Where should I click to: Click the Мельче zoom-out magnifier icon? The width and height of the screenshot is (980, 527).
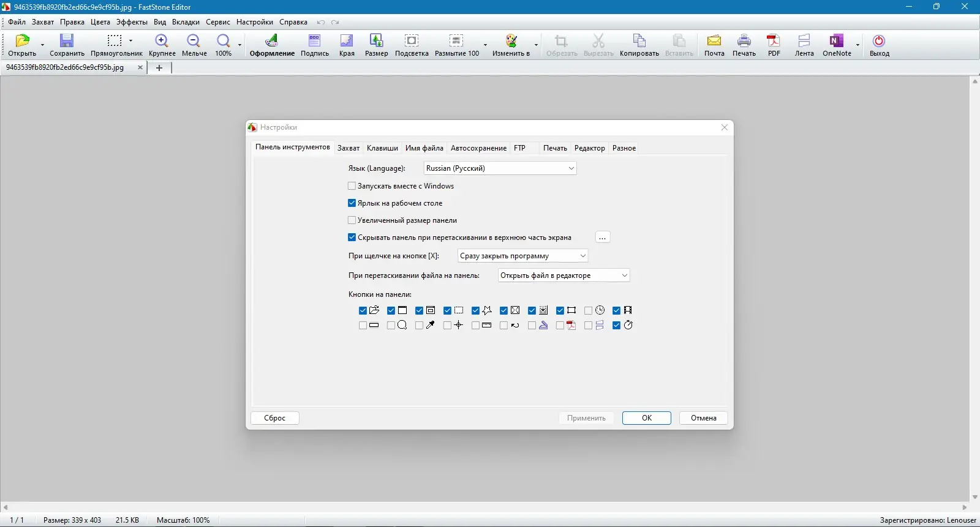(x=194, y=40)
